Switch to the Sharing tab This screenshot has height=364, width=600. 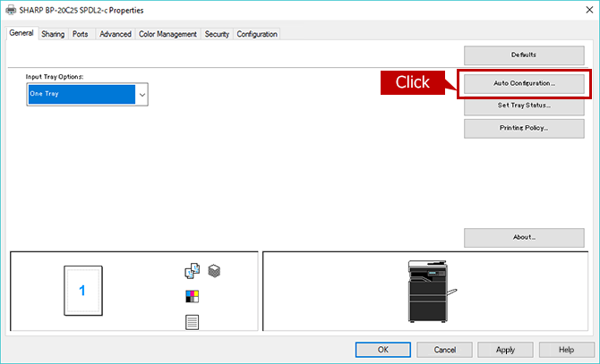(53, 34)
